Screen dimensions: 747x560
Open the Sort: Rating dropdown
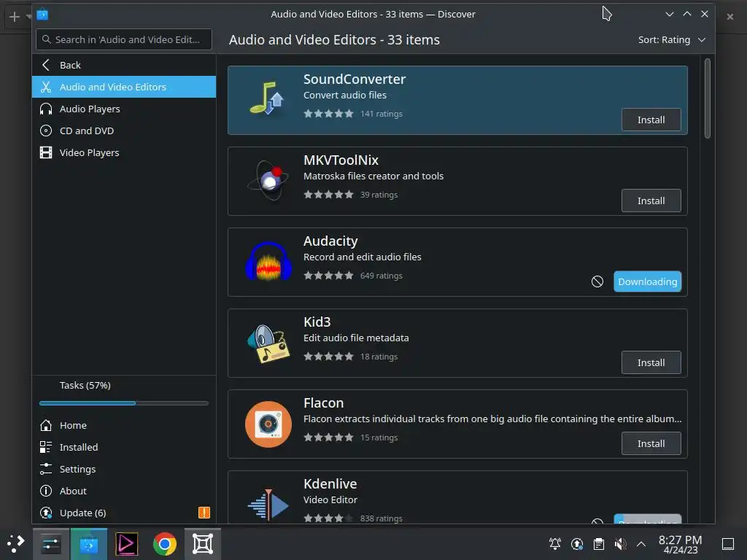[x=671, y=39]
